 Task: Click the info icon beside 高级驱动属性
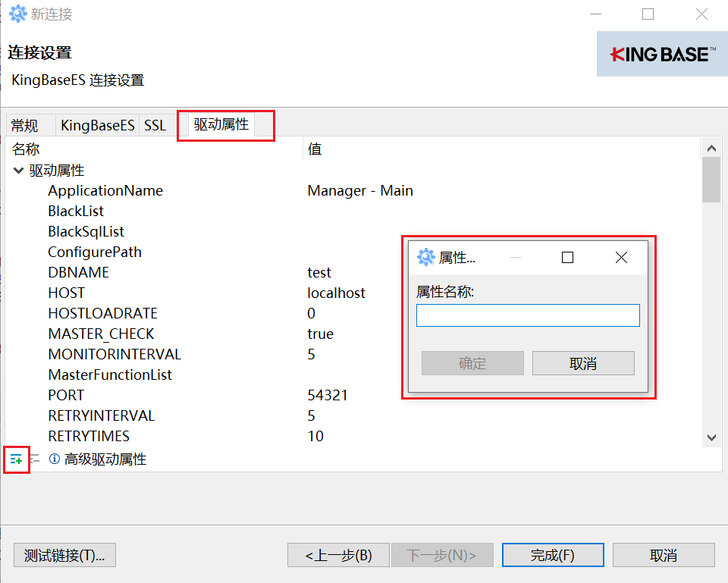click(x=52, y=459)
